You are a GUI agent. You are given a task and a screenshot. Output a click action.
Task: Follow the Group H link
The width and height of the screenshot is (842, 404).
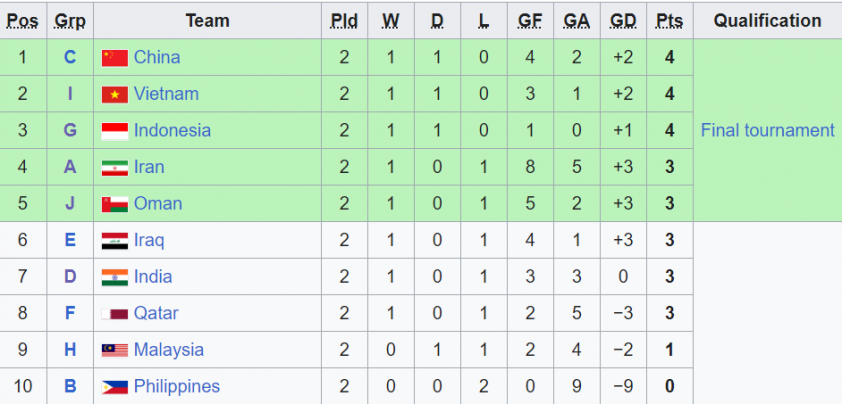tap(70, 350)
